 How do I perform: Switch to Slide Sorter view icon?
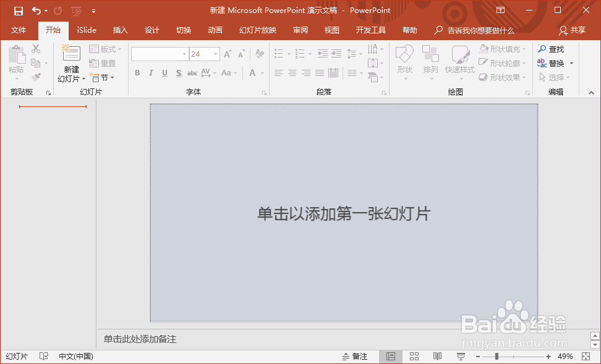(414, 356)
